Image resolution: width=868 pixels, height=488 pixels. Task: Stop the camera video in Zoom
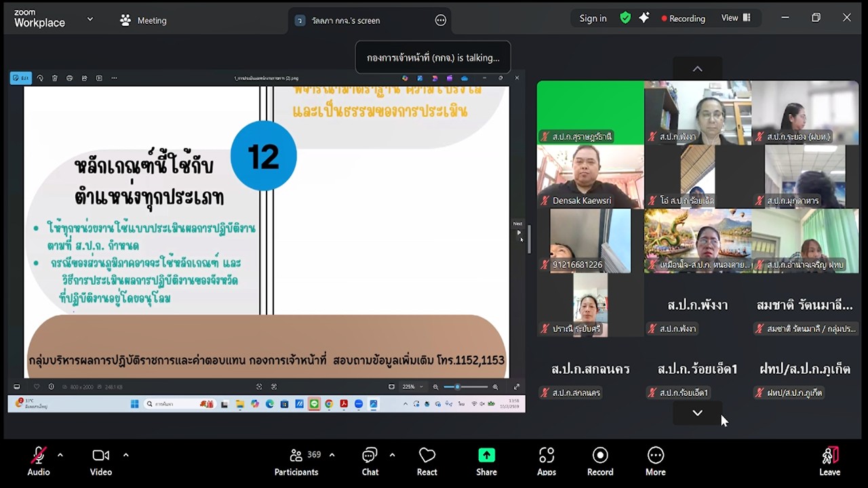100,461
